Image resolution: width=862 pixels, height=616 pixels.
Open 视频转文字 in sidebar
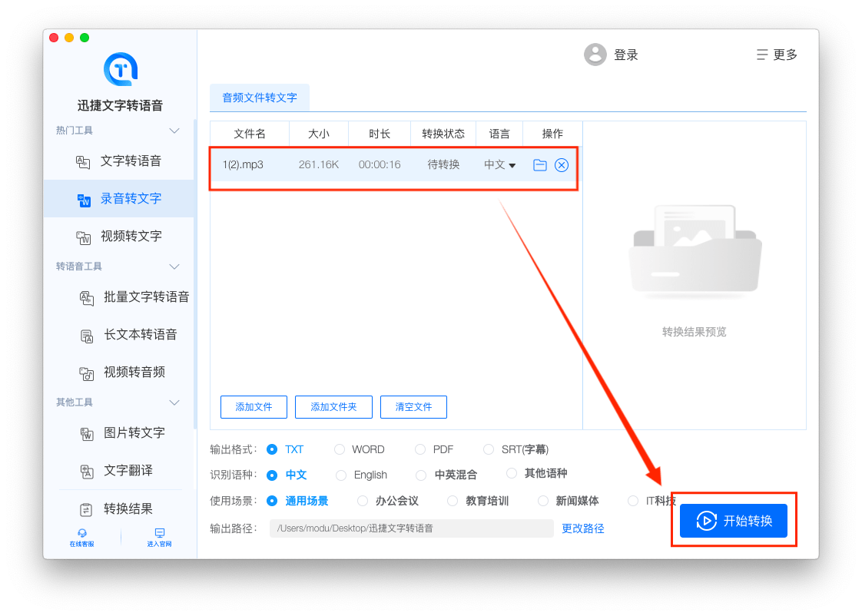(119, 237)
